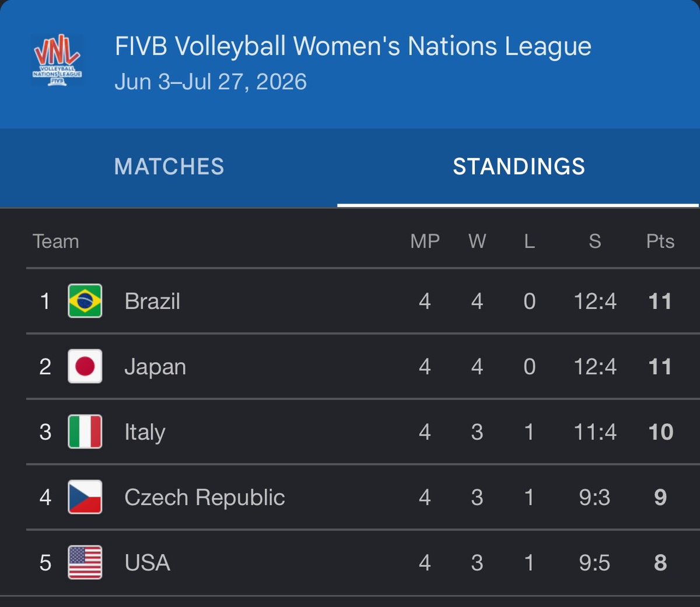Open the Japan team name link
The width and height of the screenshot is (700, 607).
point(155,367)
